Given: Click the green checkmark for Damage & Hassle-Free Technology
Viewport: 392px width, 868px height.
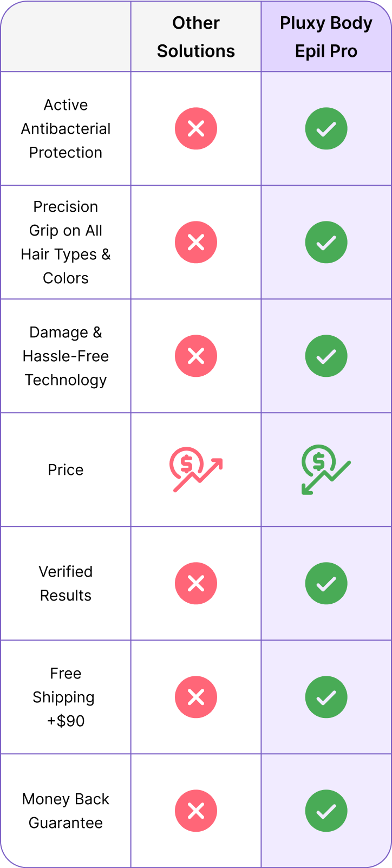Looking at the screenshot, I should pos(326,356).
